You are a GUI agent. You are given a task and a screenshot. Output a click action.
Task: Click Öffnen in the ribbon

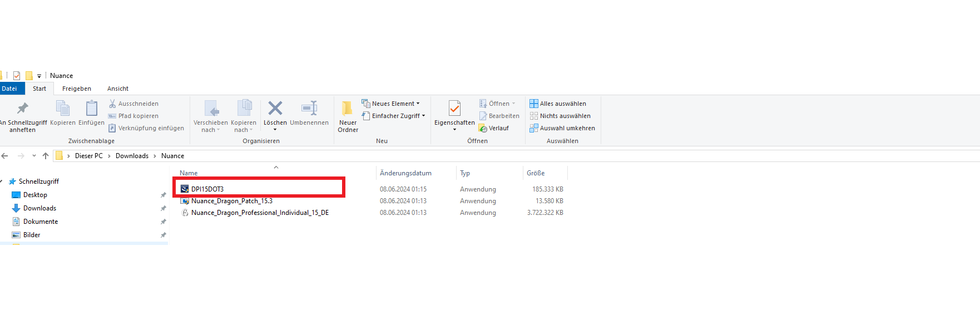pyautogui.click(x=497, y=104)
